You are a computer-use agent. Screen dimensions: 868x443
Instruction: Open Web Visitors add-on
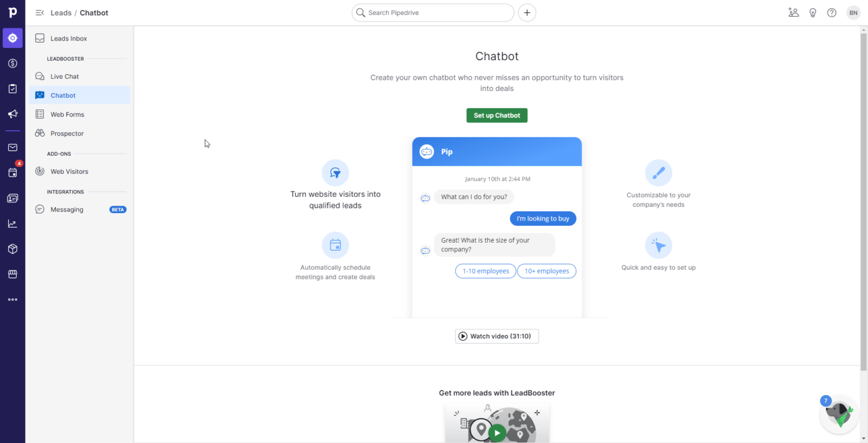click(79, 171)
